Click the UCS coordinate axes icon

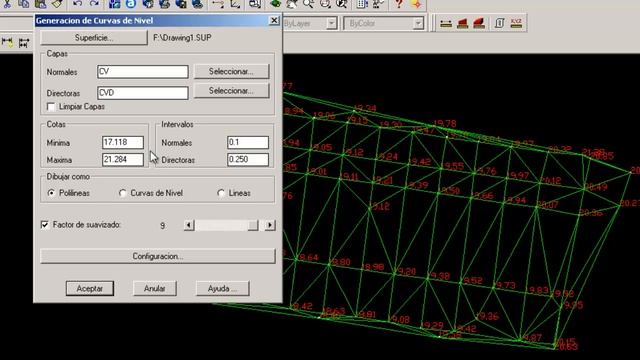click(235, 4)
